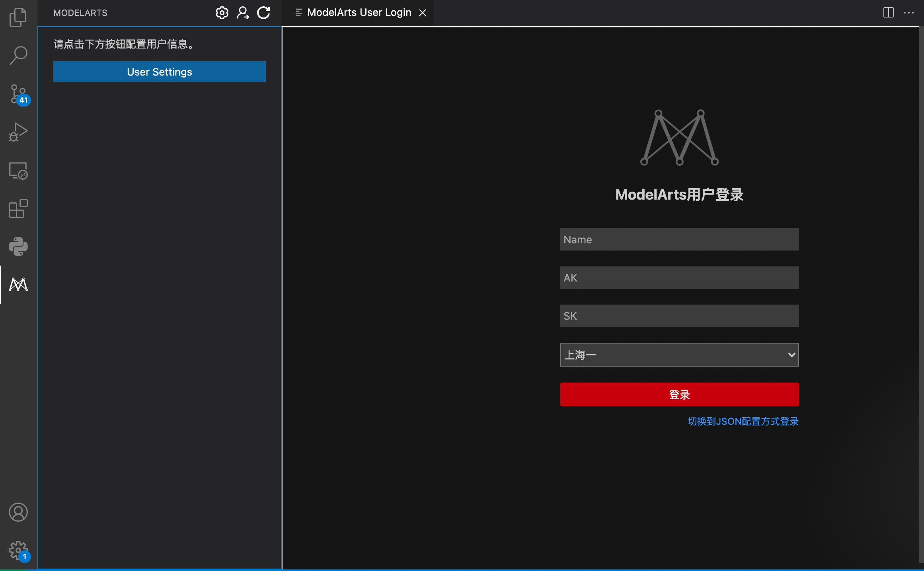924x571 pixels.
Task: Select the ModelArts activity bar icon
Action: point(18,285)
